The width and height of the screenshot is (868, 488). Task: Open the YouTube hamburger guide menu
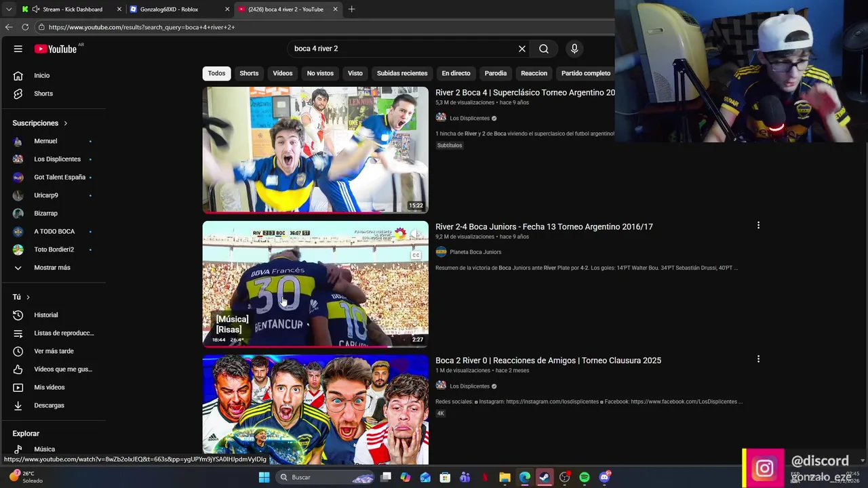pyautogui.click(x=18, y=49)
